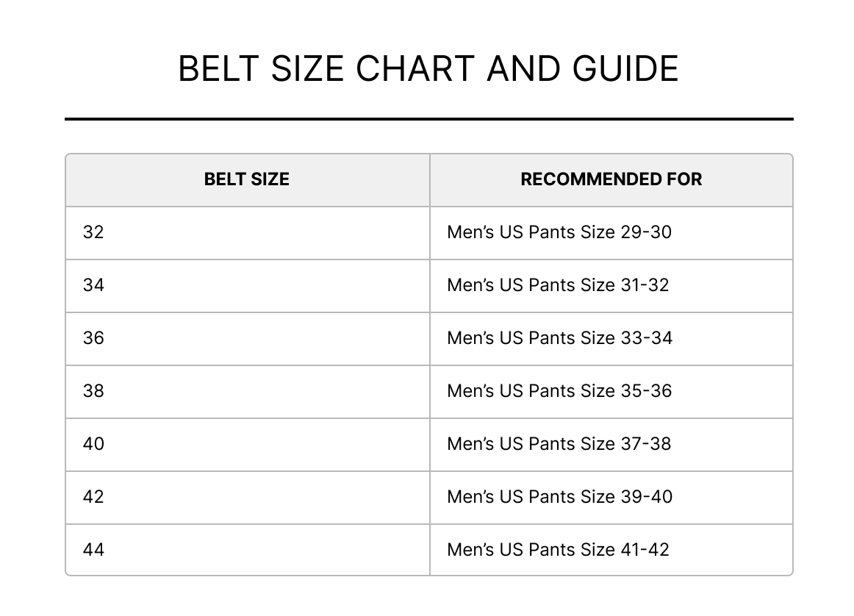
Task: Click the Men's US Pants Size 41-42 cell
Action: tap(558, 550)
